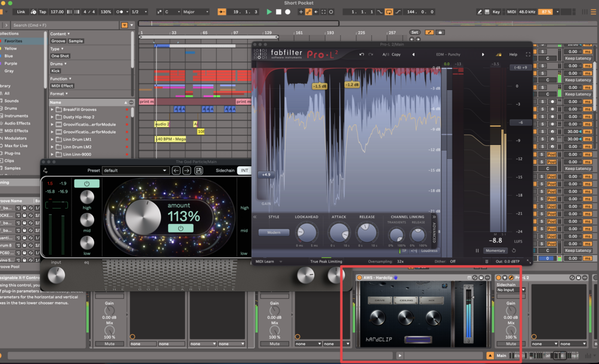
Task: Open the quantization 1/2 dropdown
Action: (x=139, y=12)
